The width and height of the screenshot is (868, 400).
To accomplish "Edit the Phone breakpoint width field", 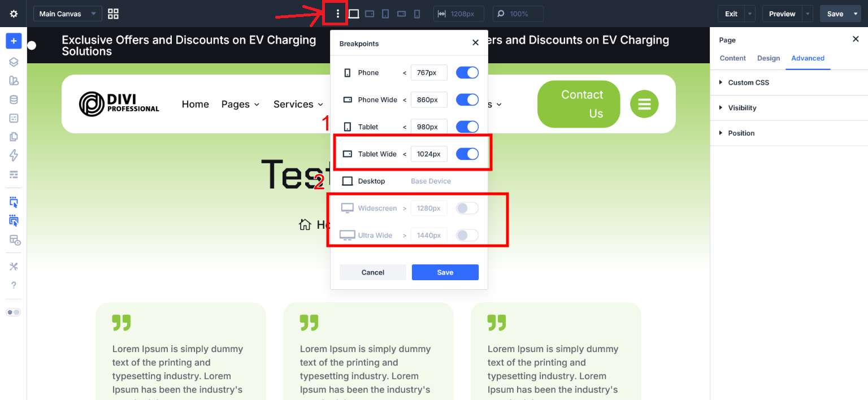I will click(429, 72).
